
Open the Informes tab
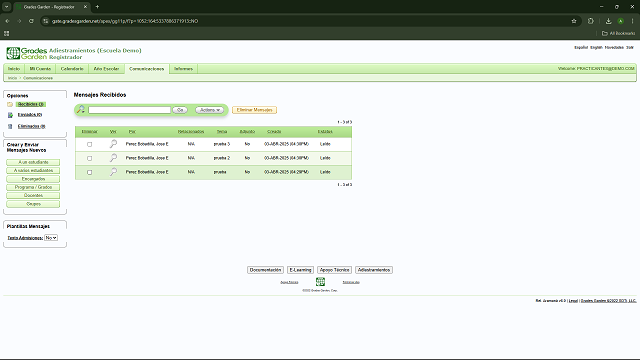(x=183, y=69)
